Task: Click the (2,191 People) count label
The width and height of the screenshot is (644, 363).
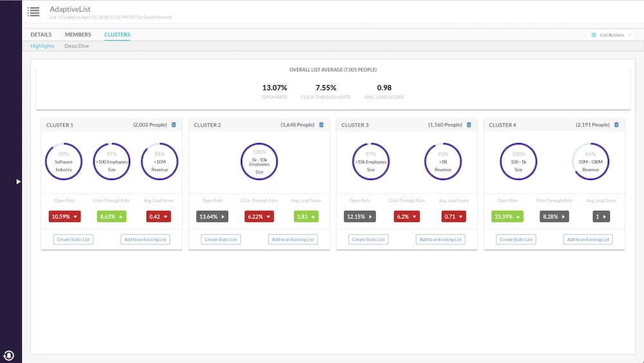Action: coord(592,124)
